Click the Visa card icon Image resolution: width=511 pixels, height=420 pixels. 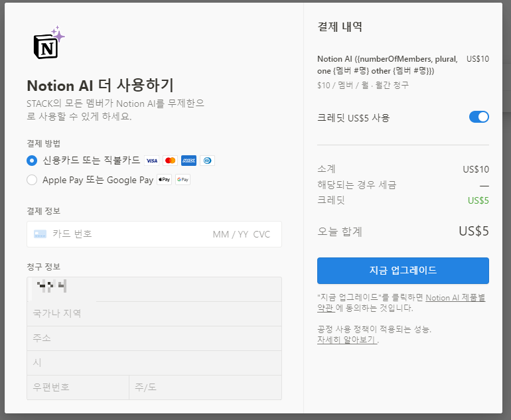pos(152,161)
